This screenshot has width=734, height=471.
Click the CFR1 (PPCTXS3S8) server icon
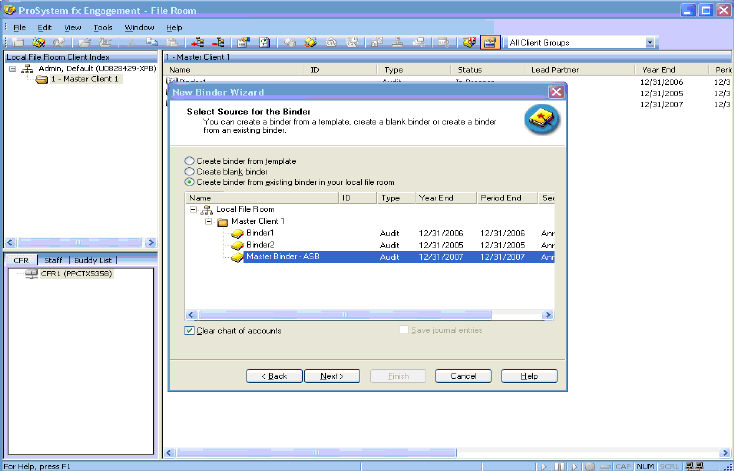click(30, 274)
